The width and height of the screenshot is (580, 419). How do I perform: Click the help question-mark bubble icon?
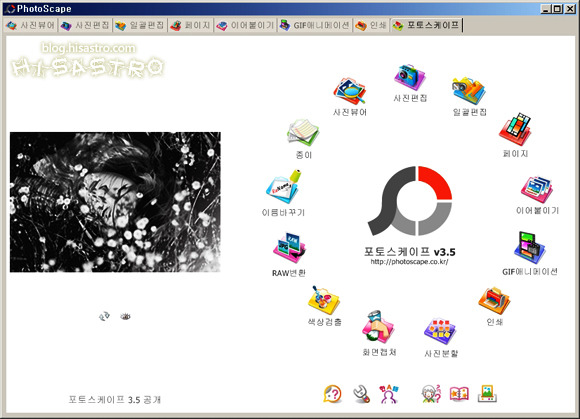click(332, 394)
